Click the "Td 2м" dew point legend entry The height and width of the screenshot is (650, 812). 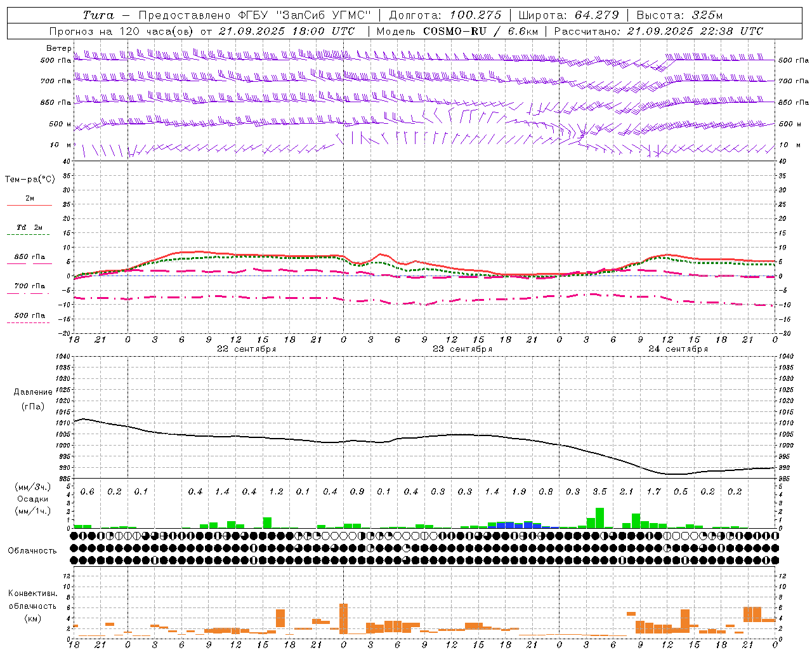(29, 227)
